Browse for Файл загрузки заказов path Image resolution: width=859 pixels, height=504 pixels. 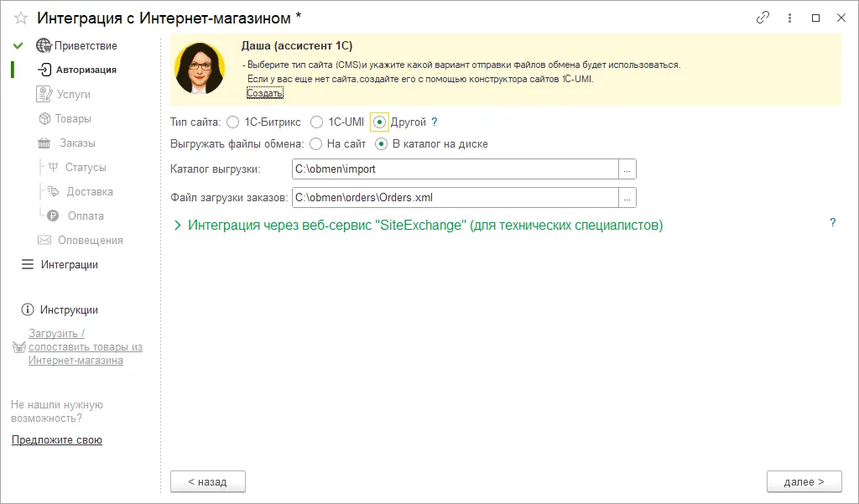pyautogui.click(x=627, y=198)
